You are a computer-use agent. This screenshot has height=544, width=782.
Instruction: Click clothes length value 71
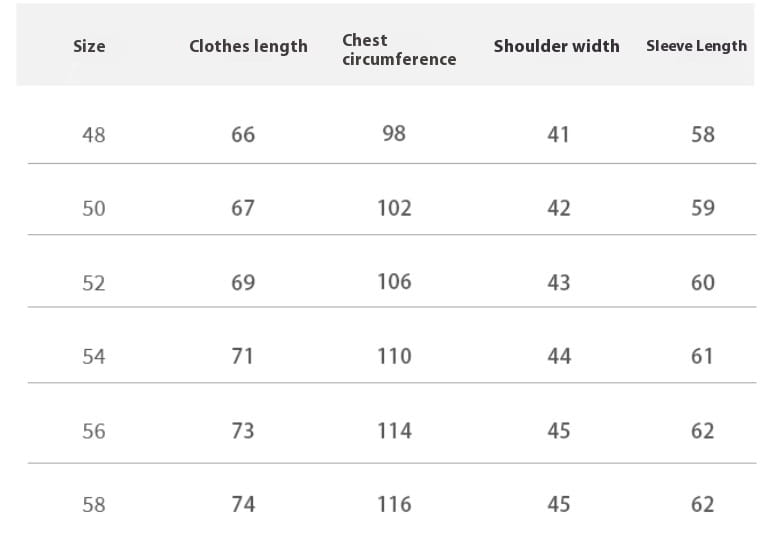(x=242, y=356)
